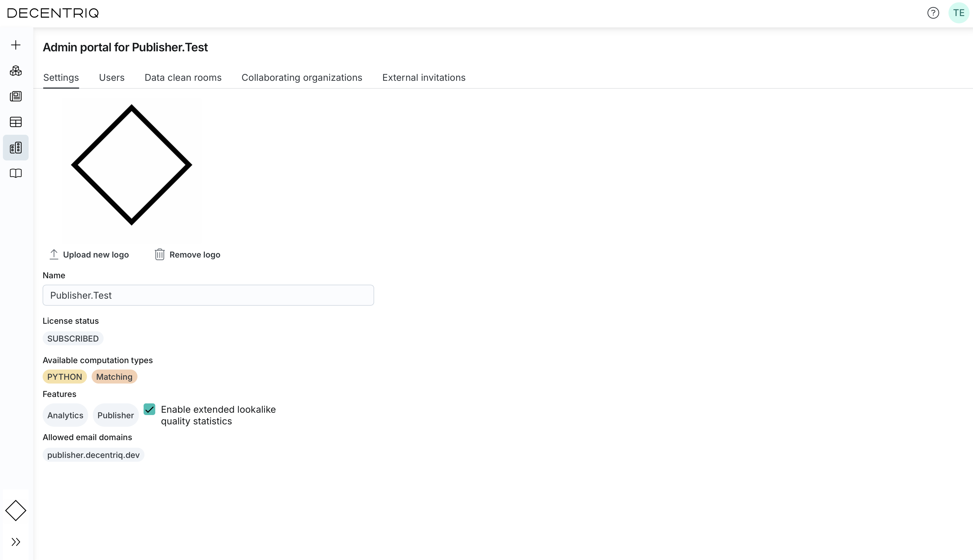Click the publisher.decentriq.dev domain chip

(x=93, y=455)
